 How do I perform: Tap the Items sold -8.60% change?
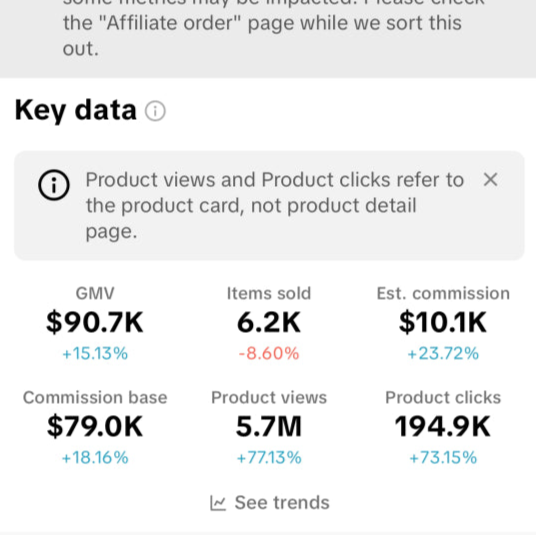pos(269,353)
